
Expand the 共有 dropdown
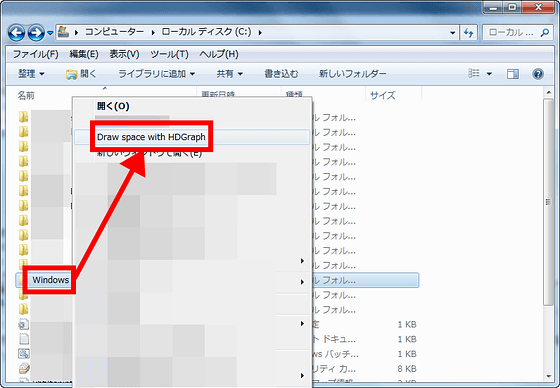[229, 74]
